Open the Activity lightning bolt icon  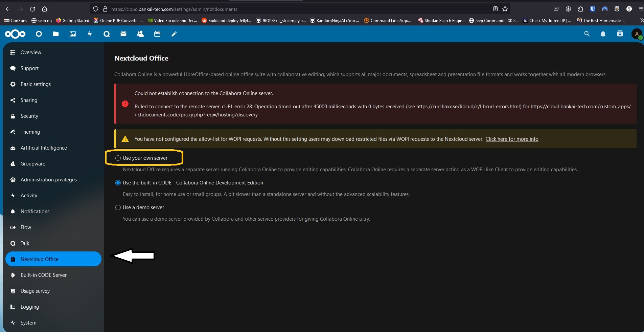pyautogui.click(x=90, y=34)
